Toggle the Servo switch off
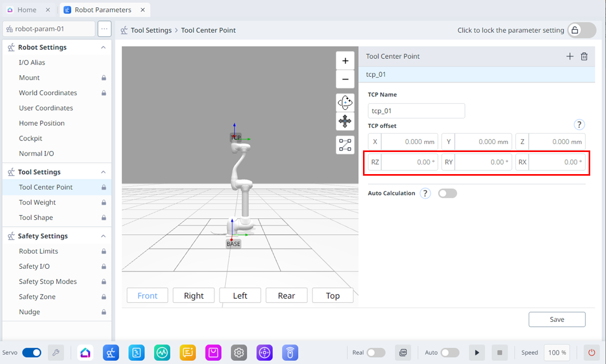 pyautogui.click(x=32, y=352)
